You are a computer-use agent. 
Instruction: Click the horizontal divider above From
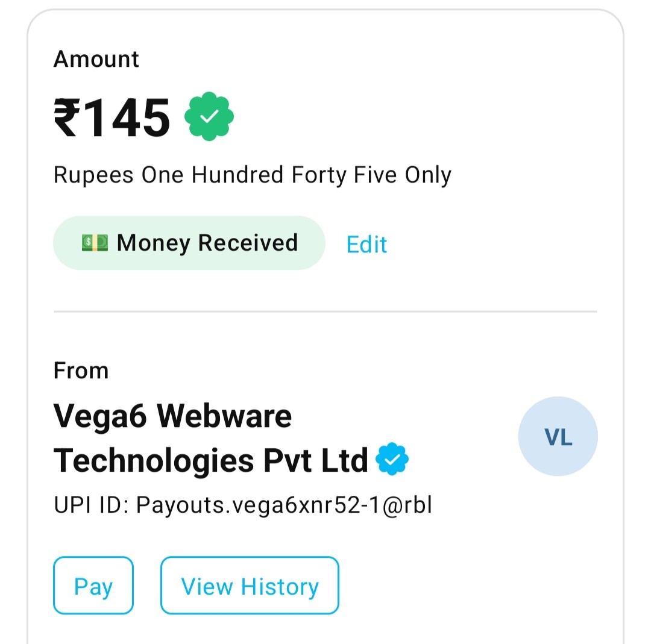pos(325,312)
